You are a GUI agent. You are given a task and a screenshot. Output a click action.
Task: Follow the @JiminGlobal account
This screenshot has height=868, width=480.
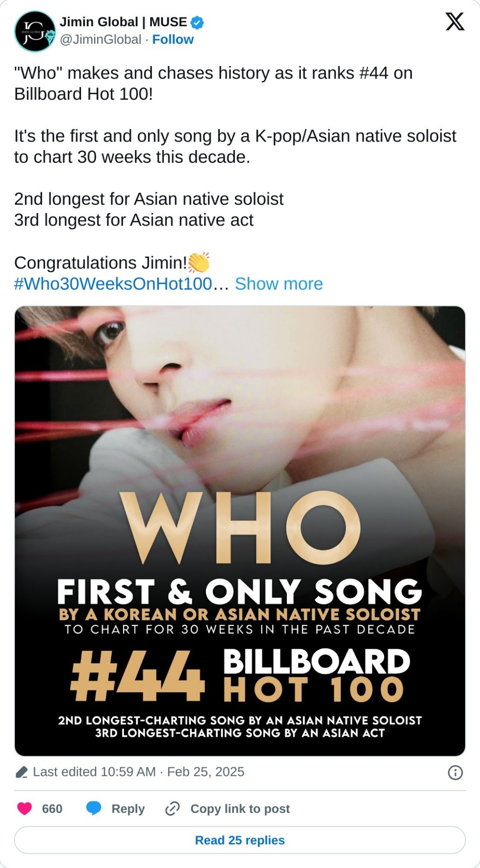pyautogui.click(x=173, y=40)
